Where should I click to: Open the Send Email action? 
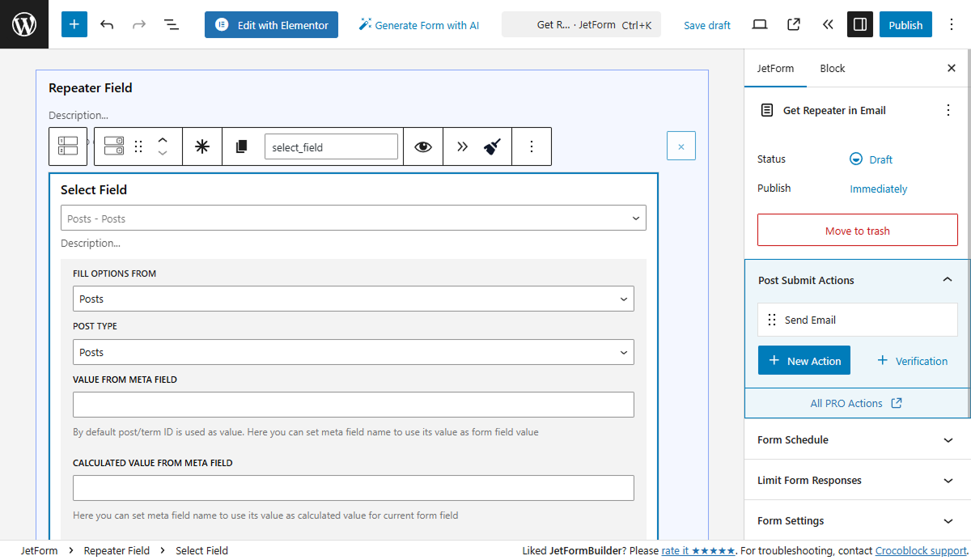coord(858,320)
